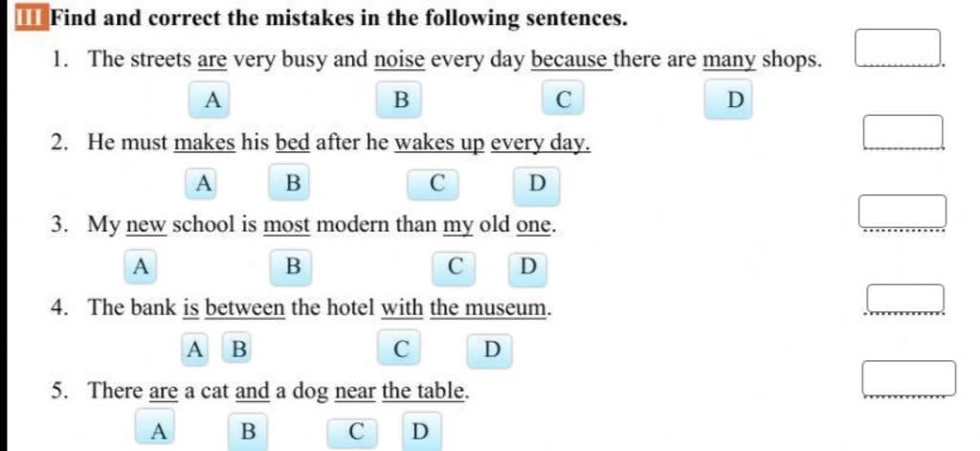
Task: Select option A for sentence 3
Action: pos(141,265)
